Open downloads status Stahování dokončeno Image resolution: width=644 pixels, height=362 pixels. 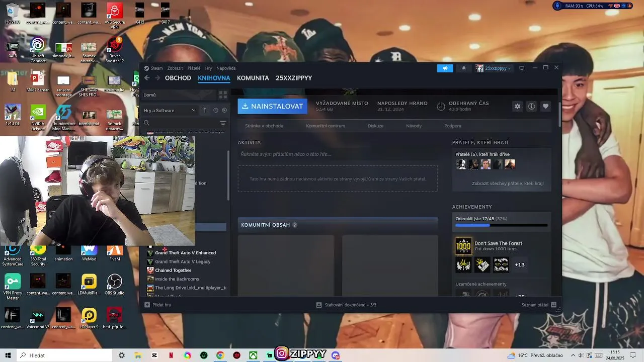346,305
